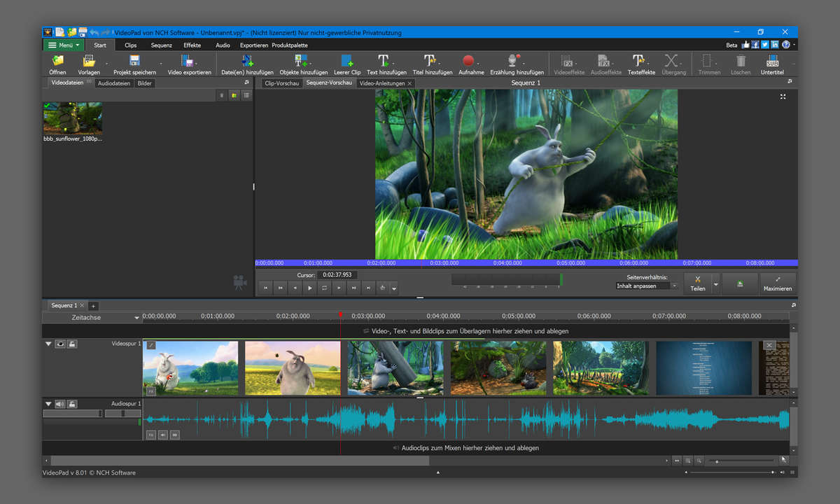Click the Facebook share icon
The image size is (840, 504).
click(755, 45)
